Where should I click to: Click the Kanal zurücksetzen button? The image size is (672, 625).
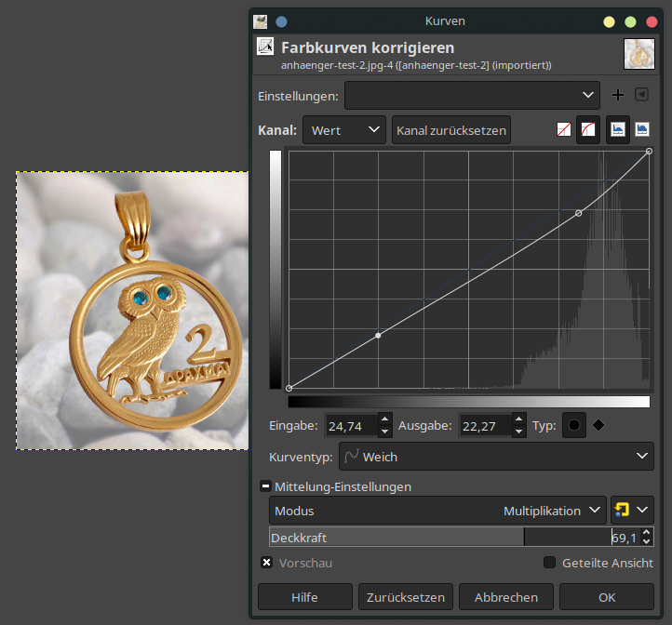click(451, 130)
